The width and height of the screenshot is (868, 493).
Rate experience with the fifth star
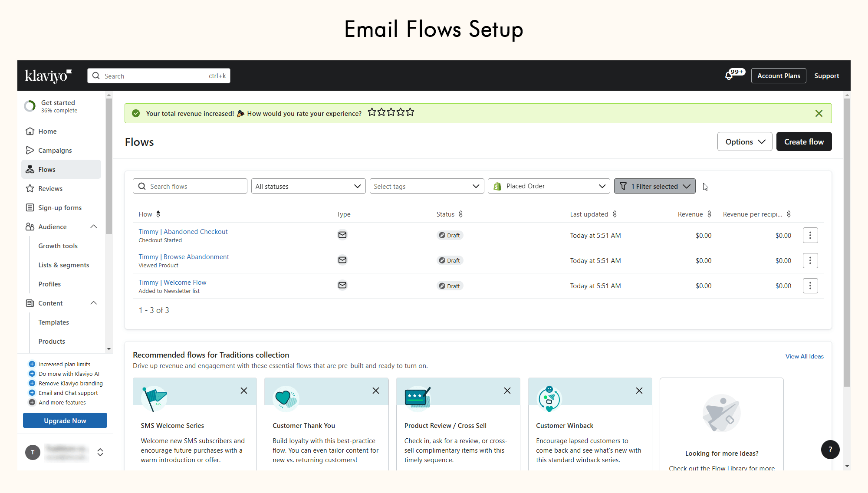410,112
